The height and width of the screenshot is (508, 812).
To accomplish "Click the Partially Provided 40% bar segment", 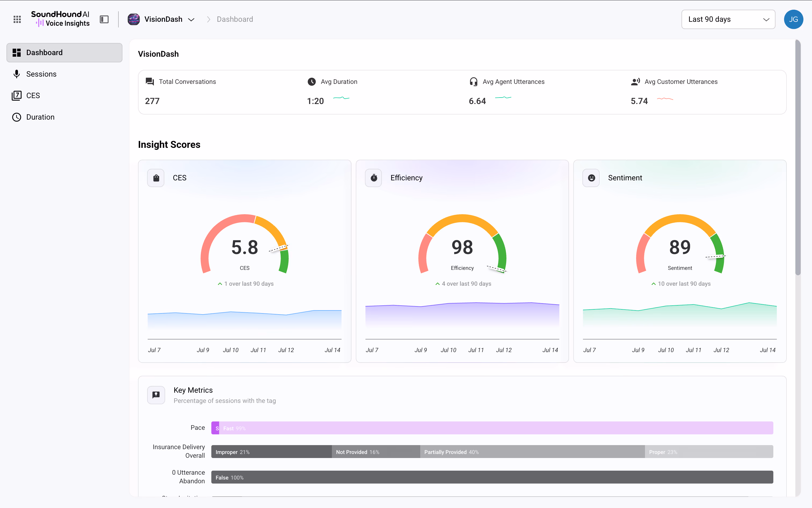I will 532,452.
